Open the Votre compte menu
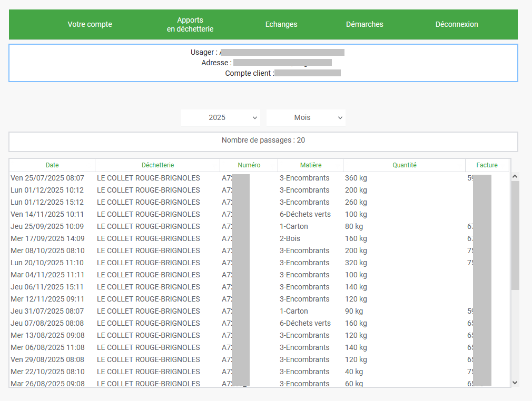Image resolution: width=532 pixels, height=401 pixels. [90, 24]
